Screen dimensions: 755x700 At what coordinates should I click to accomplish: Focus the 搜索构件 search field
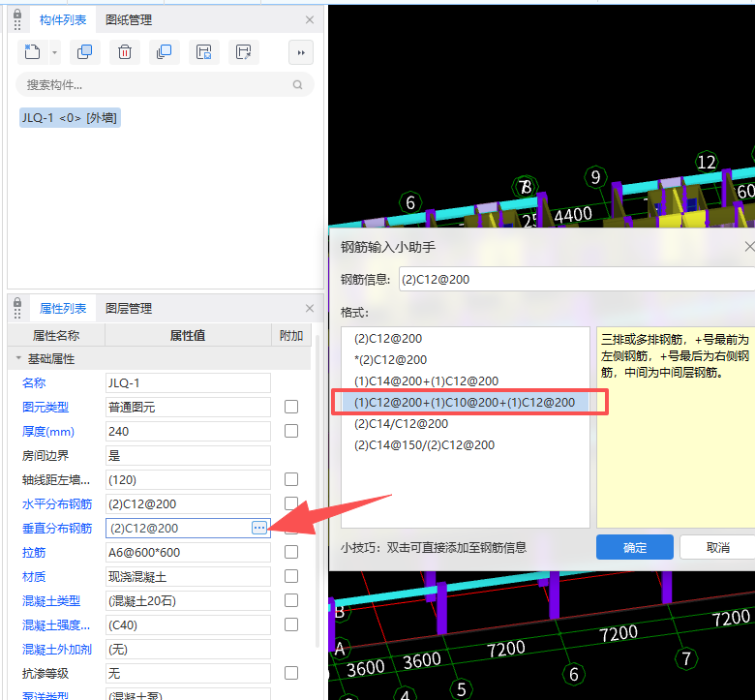coord(165,85)
